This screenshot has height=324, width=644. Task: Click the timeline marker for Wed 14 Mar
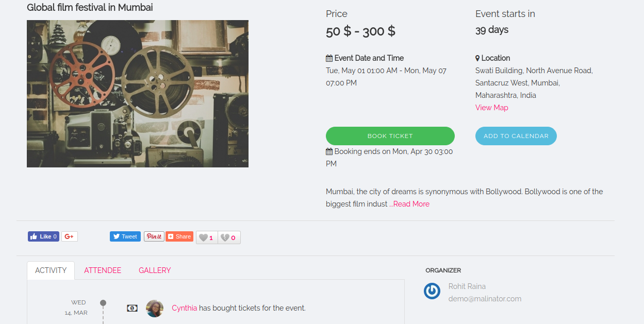click(x=103, y=303)
